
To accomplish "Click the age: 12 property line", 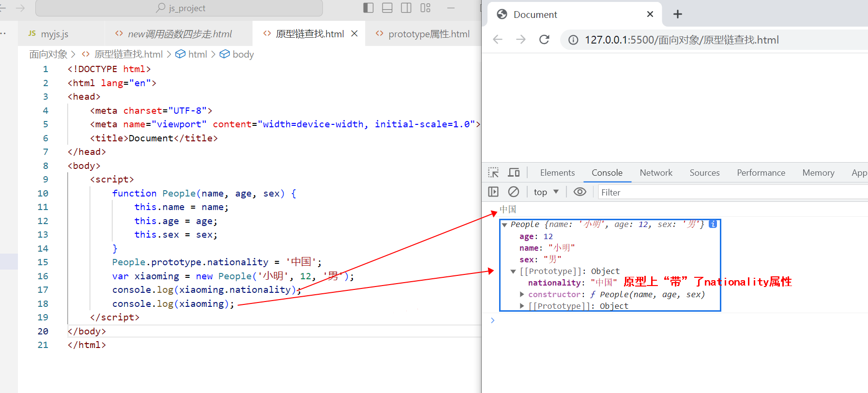I will 536,236.
